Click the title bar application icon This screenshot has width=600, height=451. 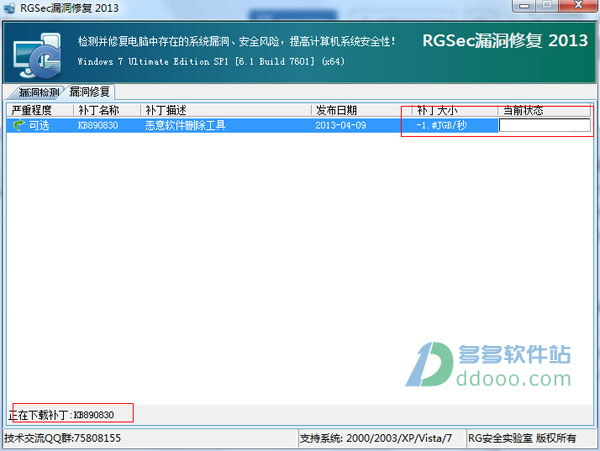[x=9, y=8]
